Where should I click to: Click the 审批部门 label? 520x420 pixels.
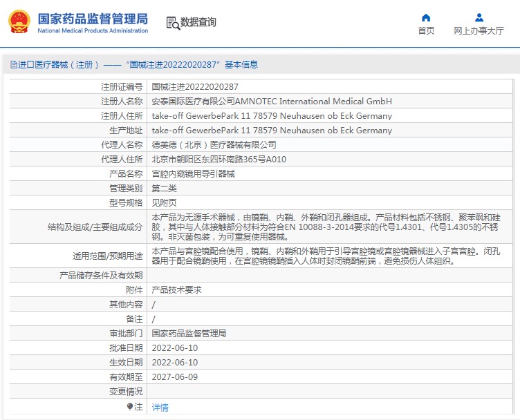tap(126, 333)
